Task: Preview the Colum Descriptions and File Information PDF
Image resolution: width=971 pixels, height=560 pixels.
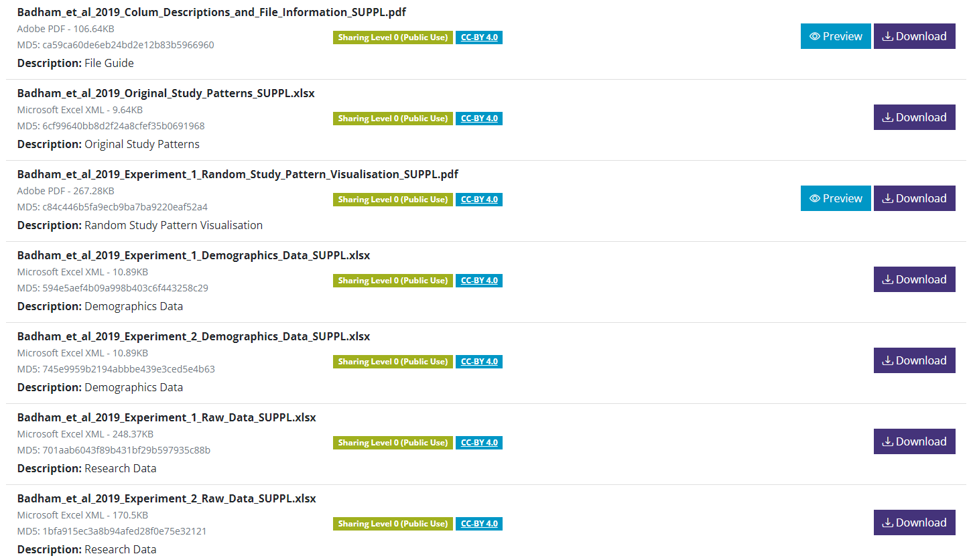Action: click(x=835, y=36)
